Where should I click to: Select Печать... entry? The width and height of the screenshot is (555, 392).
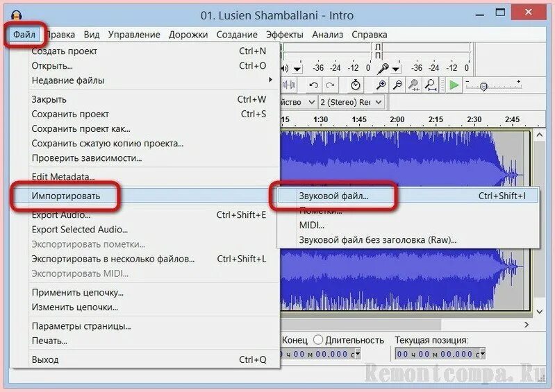pos(145,341)
